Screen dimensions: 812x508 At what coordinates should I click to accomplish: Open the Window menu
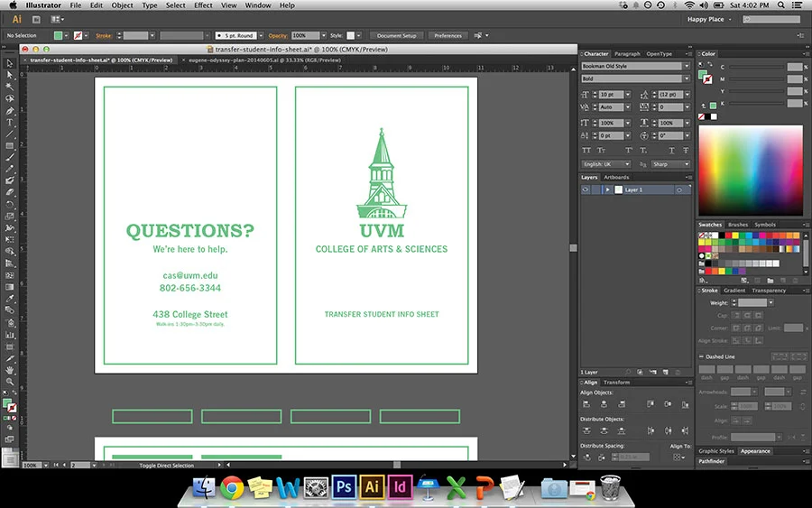click(258, 5)
